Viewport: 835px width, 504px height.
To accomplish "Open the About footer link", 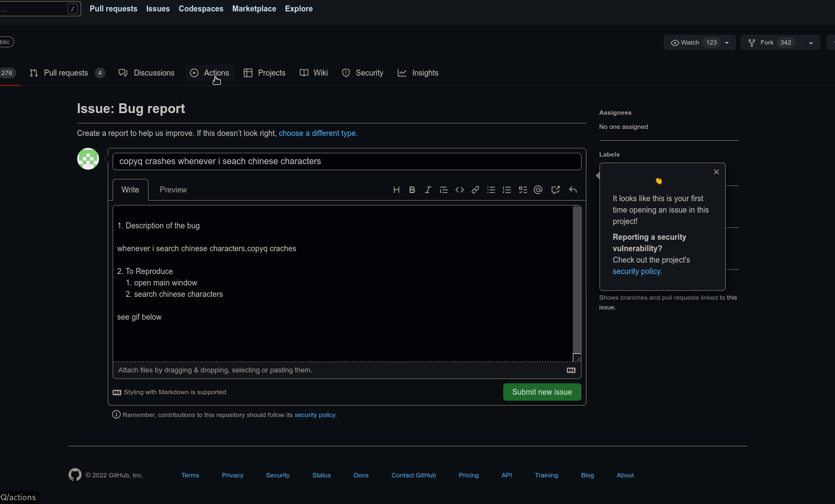I will pyautogui.click(x=625, y=475).
